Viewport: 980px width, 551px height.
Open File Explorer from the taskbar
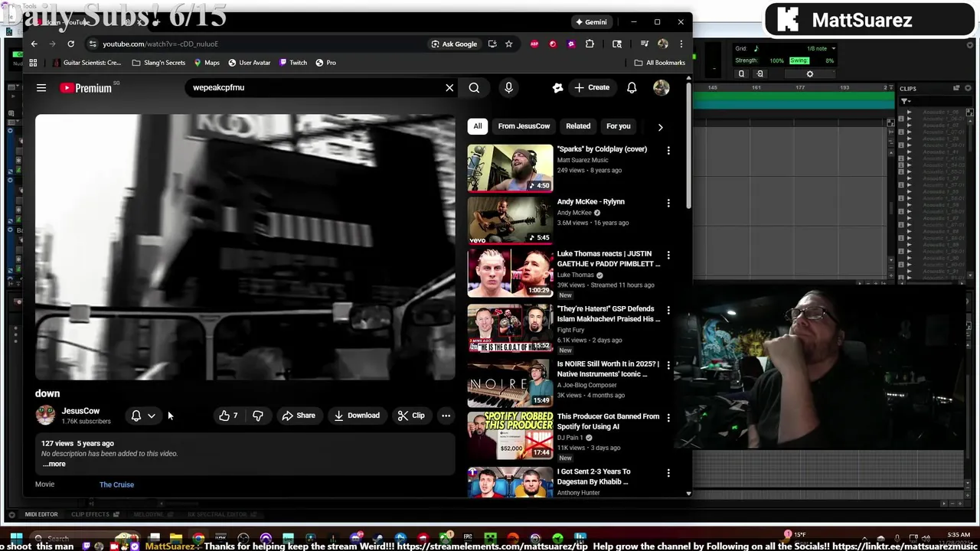[176, 539]
